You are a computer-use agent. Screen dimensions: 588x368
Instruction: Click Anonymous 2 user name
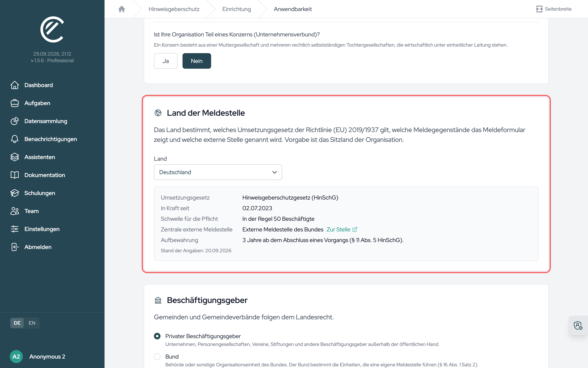pos(47,357)
